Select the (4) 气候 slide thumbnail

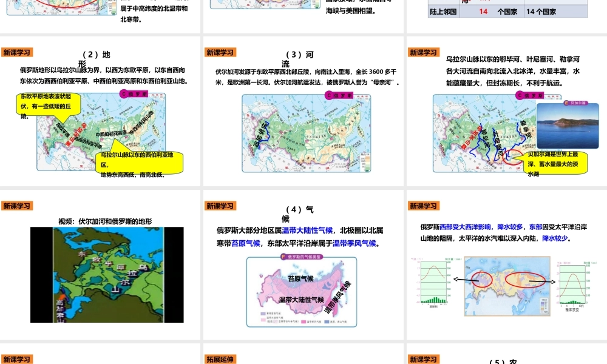(303, 265)
